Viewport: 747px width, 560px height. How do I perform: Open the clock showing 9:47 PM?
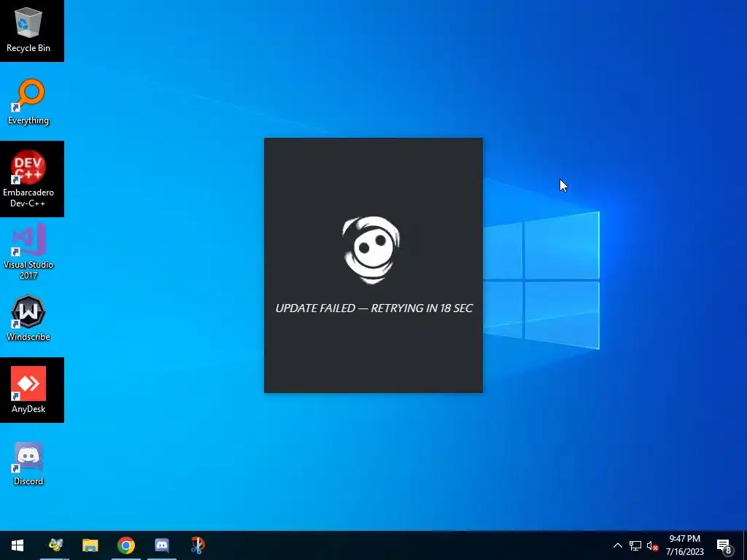(x=684, y=545)
